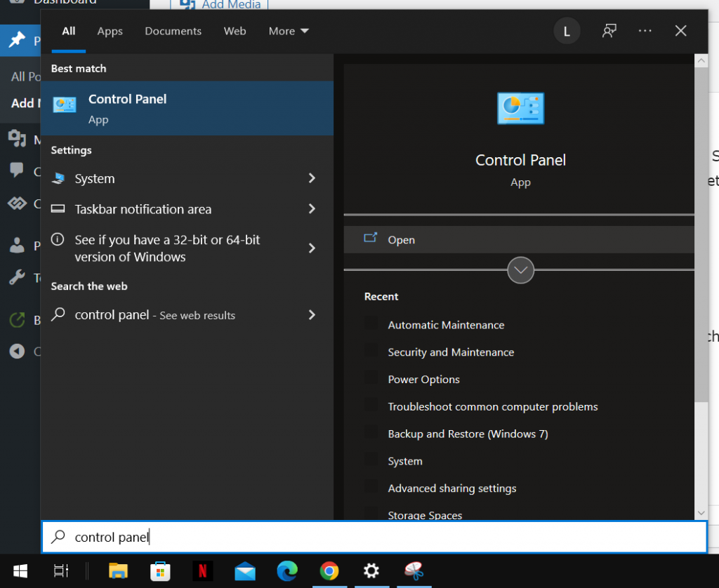Open the More filter dropdown
This screenshot has width=719, height=588.
coord(289,31)
